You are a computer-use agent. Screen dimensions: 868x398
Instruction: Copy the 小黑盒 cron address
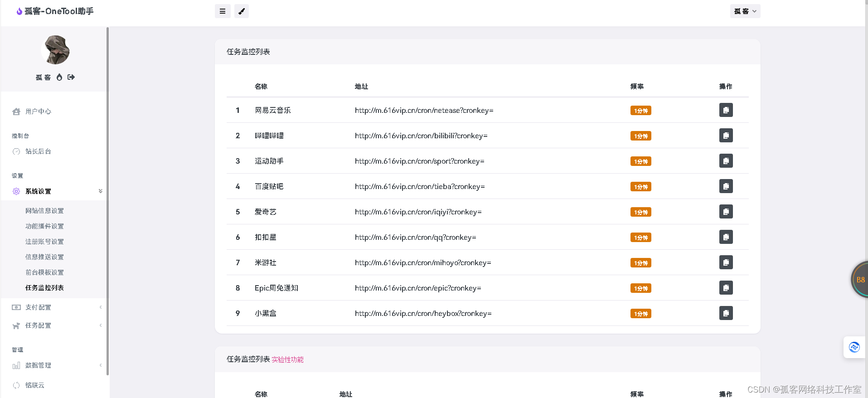[726, 313]
